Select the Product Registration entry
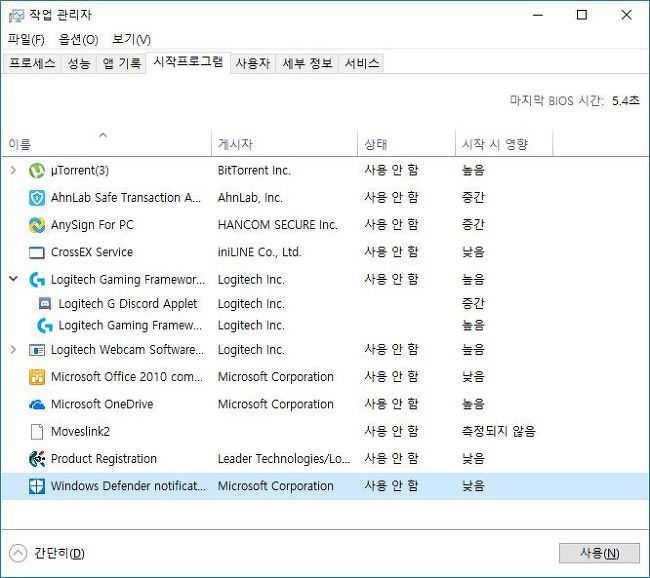 pyautogui.click(x=104, y=459)
